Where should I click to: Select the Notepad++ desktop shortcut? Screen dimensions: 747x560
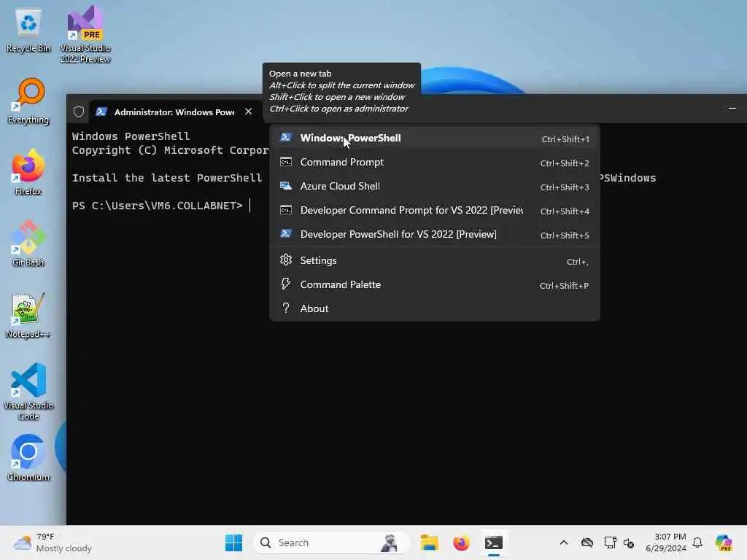pyautogui.click(x=28, y=316)
